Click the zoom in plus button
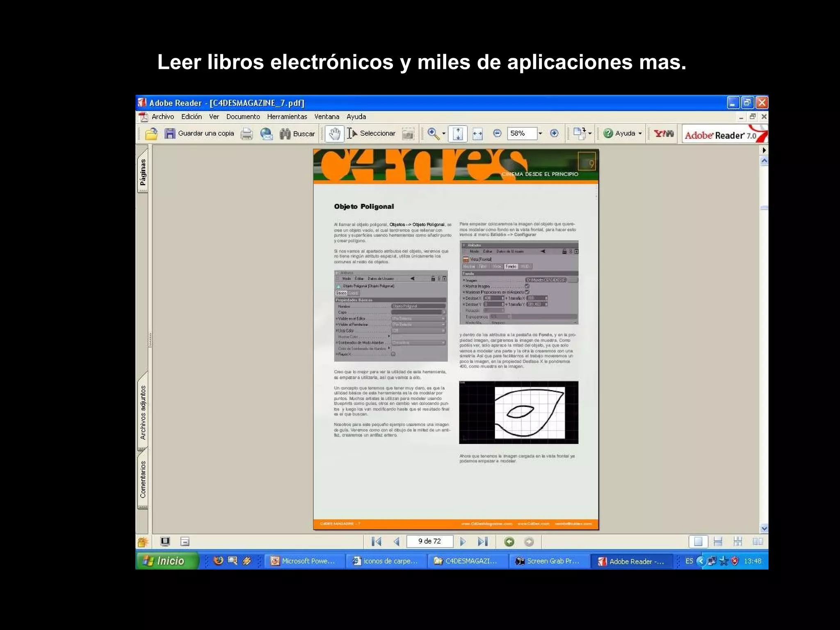The height and width of the screenshot is (630, 840). click(554, 133)
